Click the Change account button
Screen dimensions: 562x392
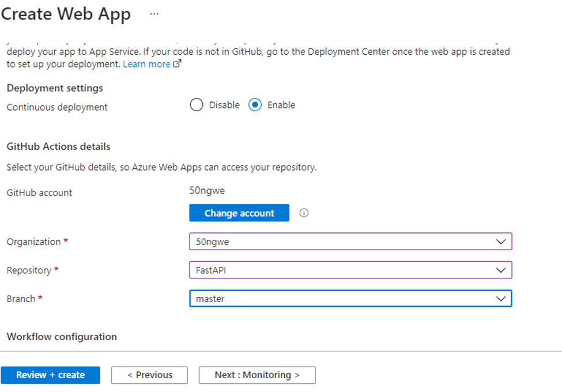[x=239, y=213]
